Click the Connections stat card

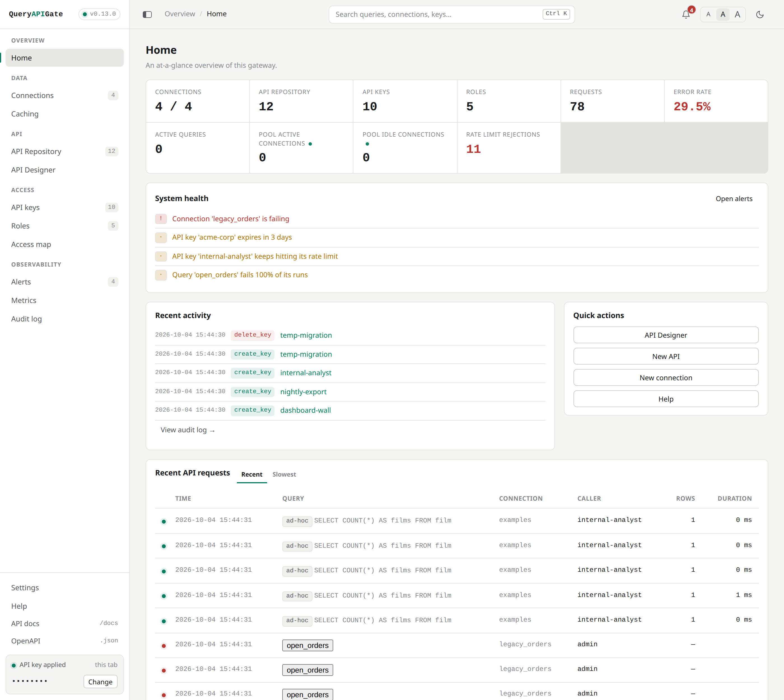tap(198, 101)
